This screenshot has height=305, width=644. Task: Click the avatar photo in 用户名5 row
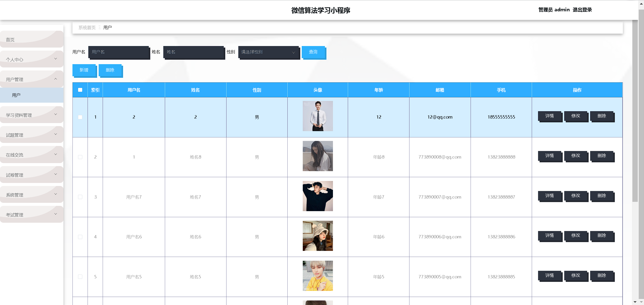318,276
